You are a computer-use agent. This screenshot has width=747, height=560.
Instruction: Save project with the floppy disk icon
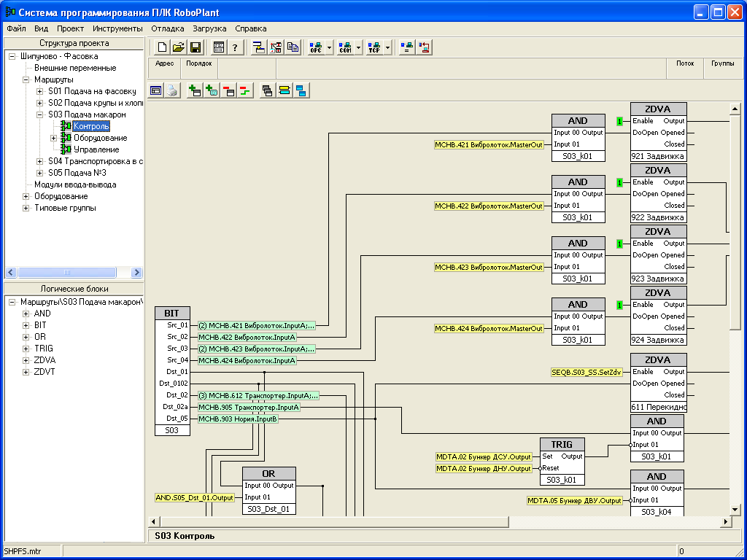[x=195, y=47]
